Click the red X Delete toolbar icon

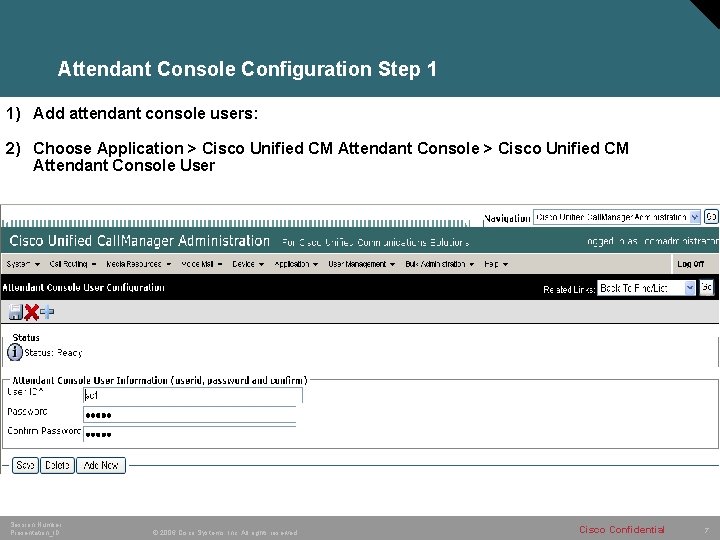(31, 312)
